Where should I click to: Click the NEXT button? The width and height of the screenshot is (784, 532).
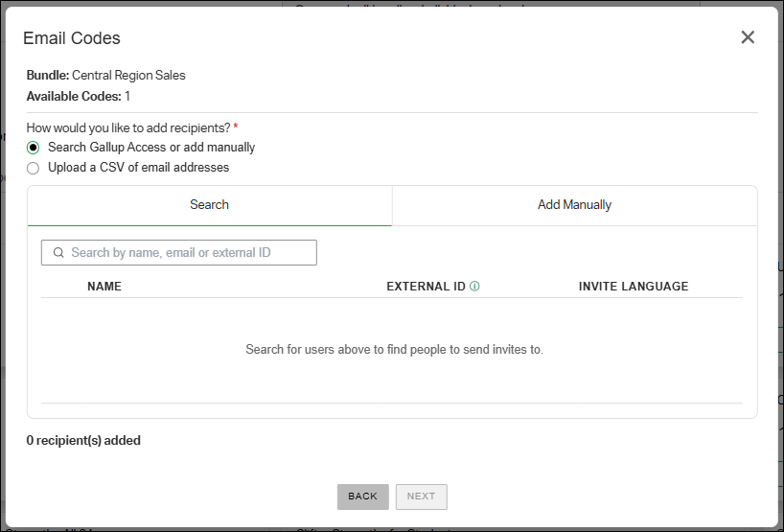(x=422, y=497)
